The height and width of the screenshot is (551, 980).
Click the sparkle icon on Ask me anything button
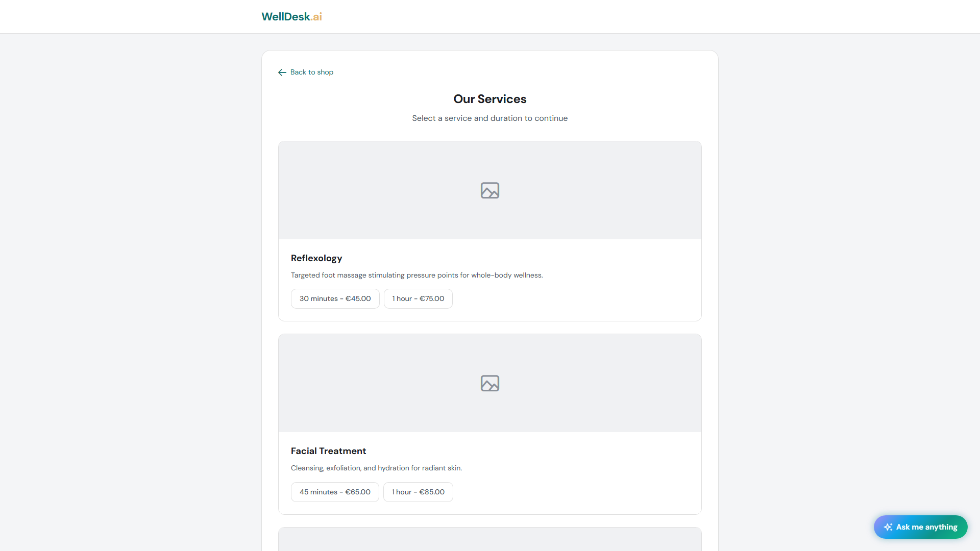click(889, 527)
